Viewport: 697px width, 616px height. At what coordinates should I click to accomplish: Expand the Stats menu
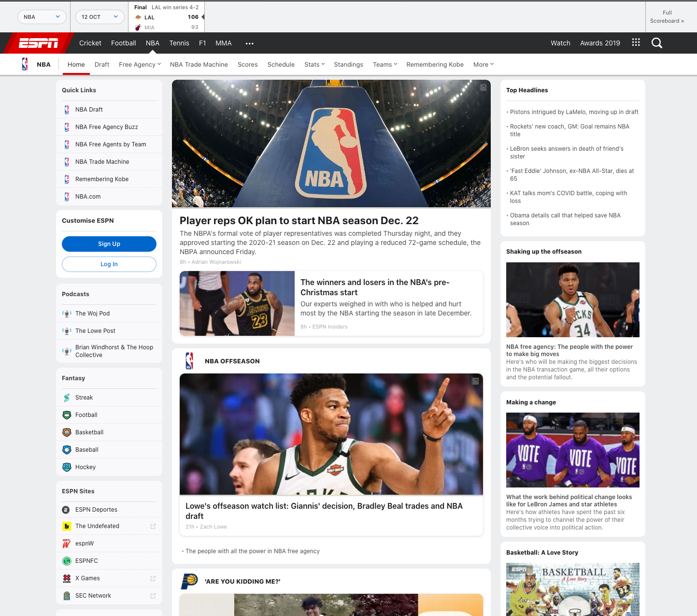314,65
